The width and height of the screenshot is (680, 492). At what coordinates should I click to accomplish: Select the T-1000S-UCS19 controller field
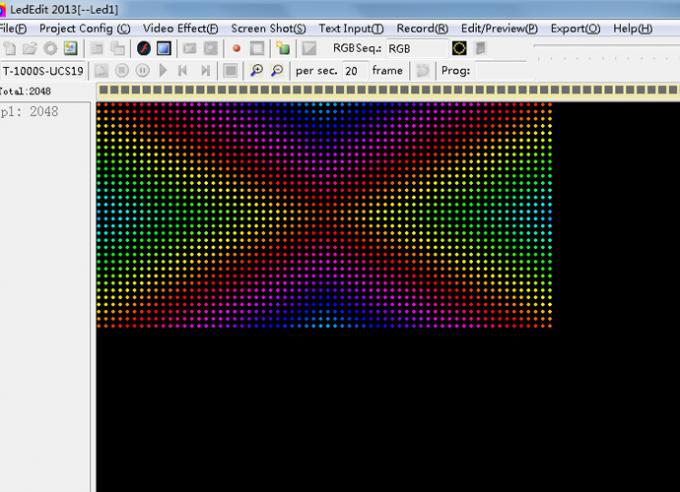pos(43,70)
